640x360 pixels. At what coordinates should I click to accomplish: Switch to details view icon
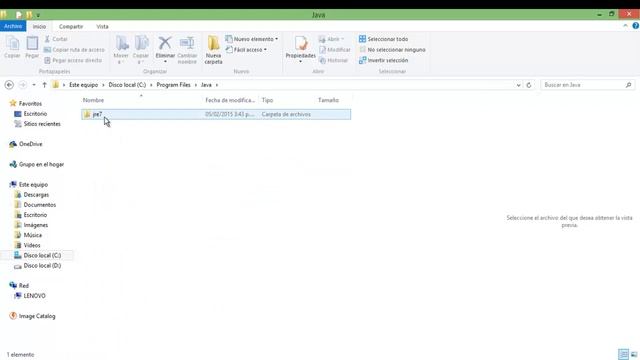point(623,354)
